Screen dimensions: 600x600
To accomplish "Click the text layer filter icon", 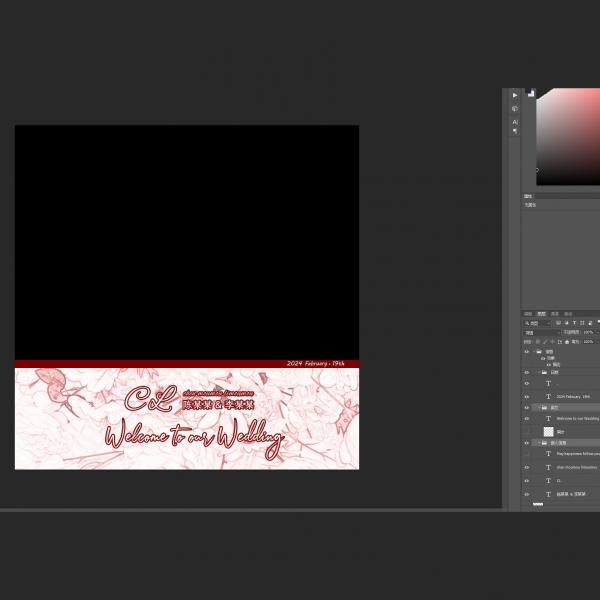I will tap(574, 323).
